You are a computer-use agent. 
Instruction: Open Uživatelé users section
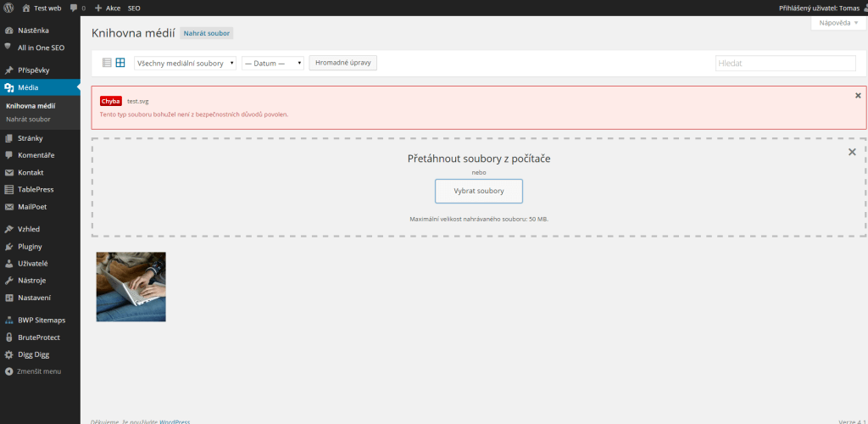click(x=33, y=264)
